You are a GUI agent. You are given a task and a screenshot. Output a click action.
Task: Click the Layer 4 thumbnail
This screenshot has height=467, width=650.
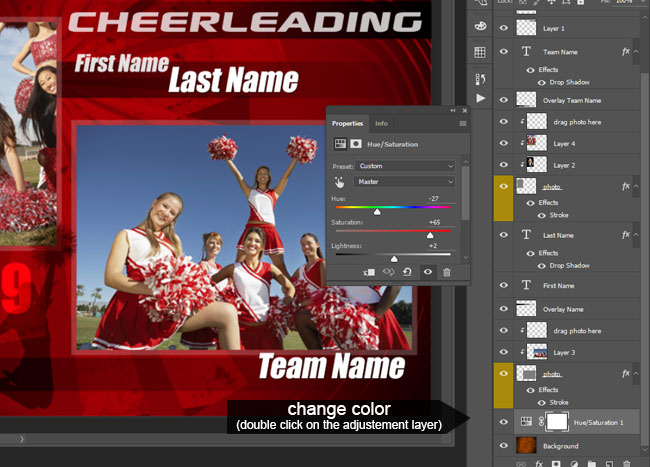[536, 143]
